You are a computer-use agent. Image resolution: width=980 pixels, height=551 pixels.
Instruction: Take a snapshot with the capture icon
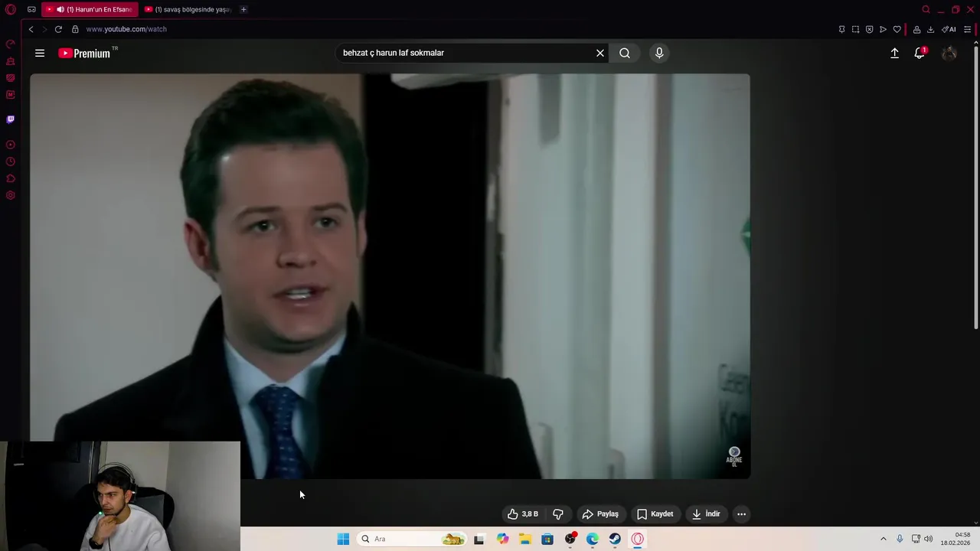pyautogui.click(x=855, y=29)
